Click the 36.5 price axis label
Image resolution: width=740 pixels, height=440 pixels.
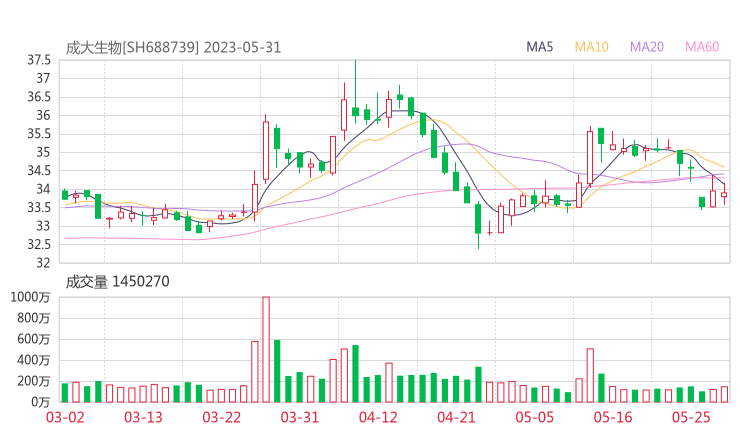tap(39, 97)
